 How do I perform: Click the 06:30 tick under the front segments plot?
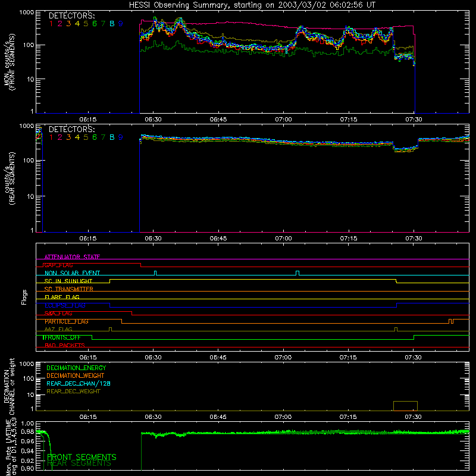pyautogui.click(x=153, y=120)
